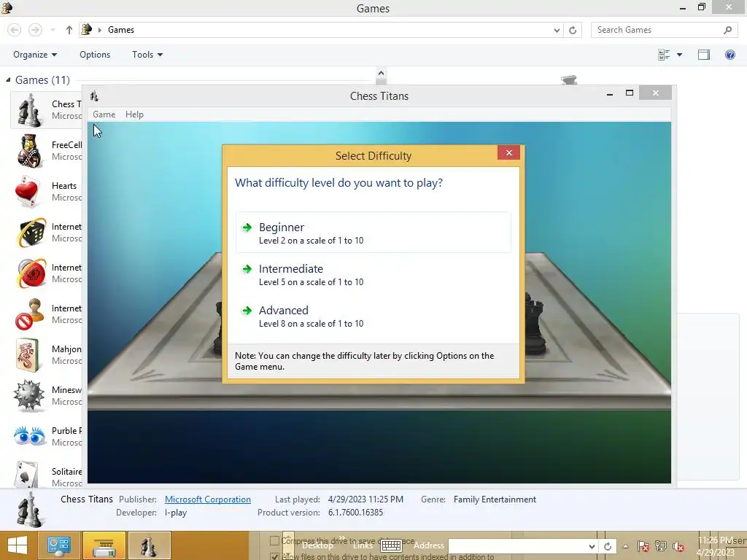The height and width of the screenshot is (560, 747).
Task: Click the Links toolbar on the taskbar
Action: tap(363, 545)
